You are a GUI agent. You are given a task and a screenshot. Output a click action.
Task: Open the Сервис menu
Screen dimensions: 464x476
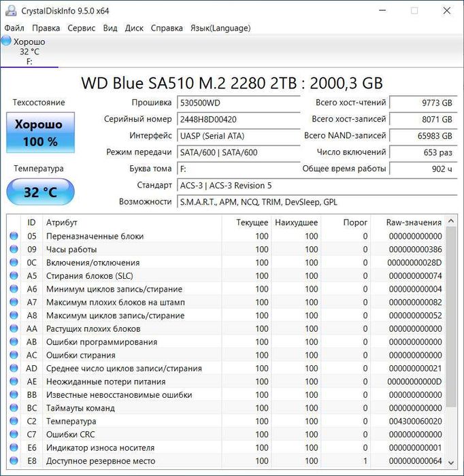click(x=82, y=29)
